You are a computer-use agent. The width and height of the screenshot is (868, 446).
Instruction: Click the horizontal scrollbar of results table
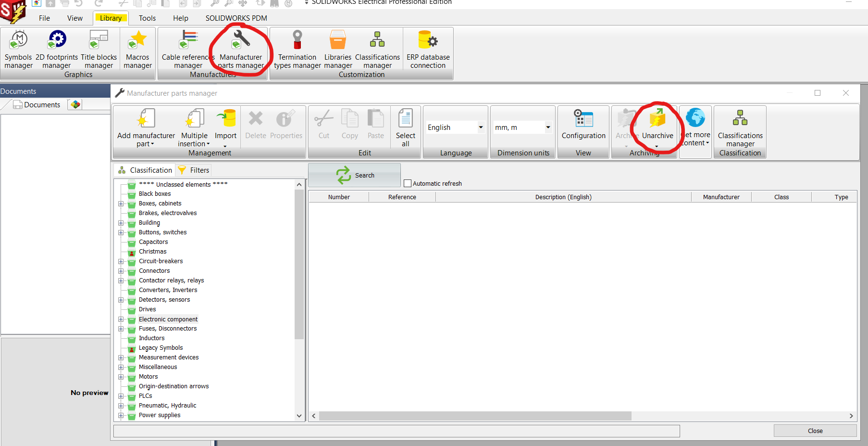pyautogui.click(x=475, y=416)
